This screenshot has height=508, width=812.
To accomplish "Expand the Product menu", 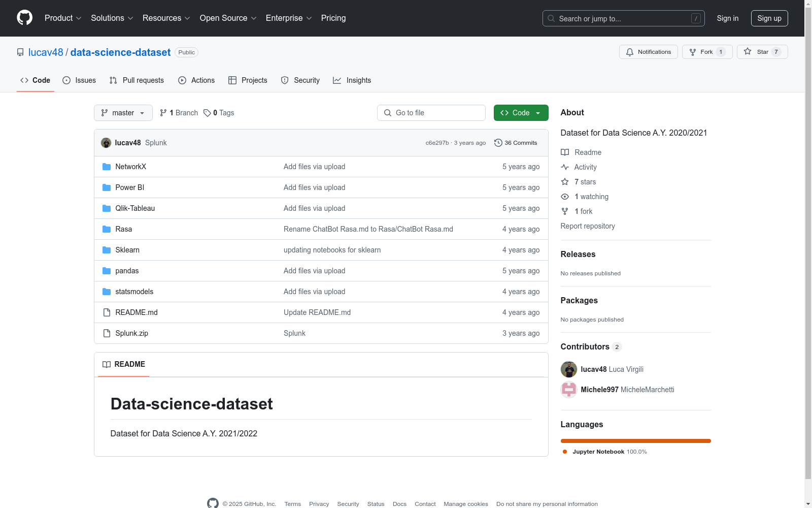I will [x=63, y=18].
